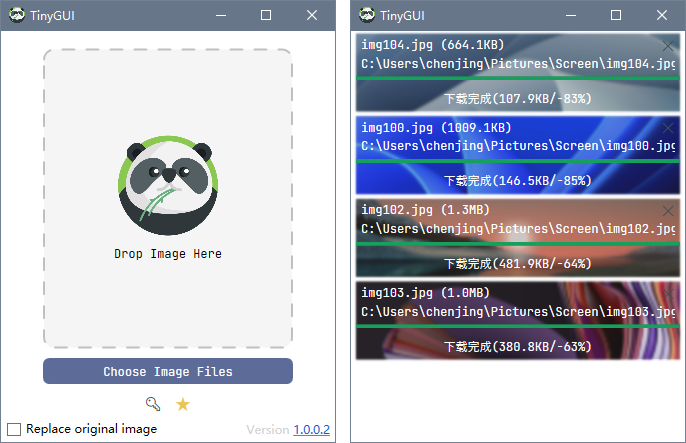The width and height of the screenshot is (686, 443).
Task: Minimize the right TinyGUI results window
Action: [570, 15]
